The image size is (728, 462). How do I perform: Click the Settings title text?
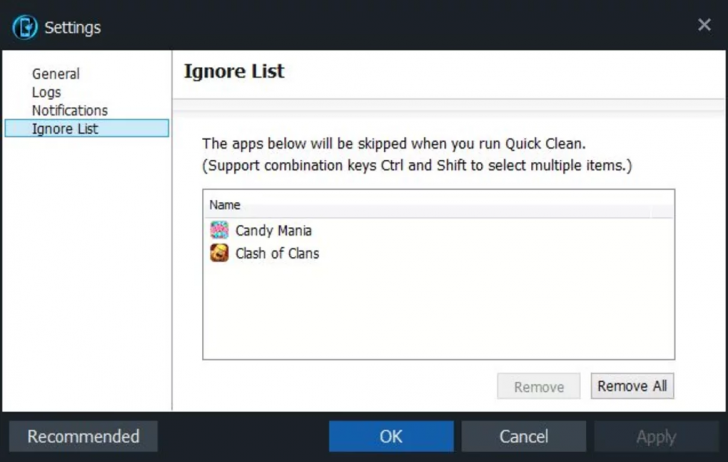[72, 27]
